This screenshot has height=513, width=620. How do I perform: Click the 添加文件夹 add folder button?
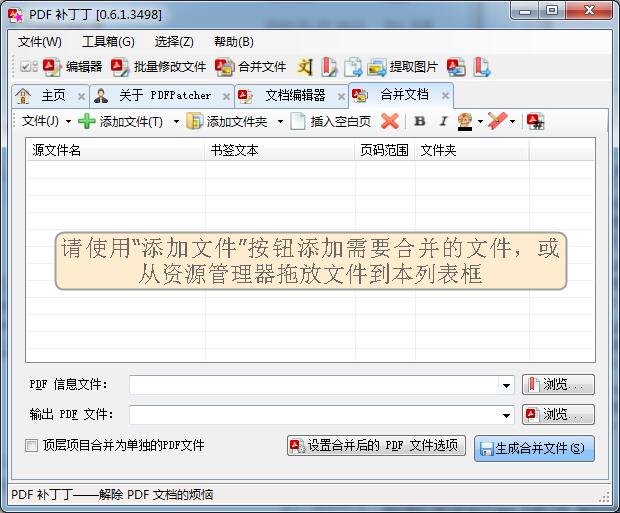(x=227, y=121)
